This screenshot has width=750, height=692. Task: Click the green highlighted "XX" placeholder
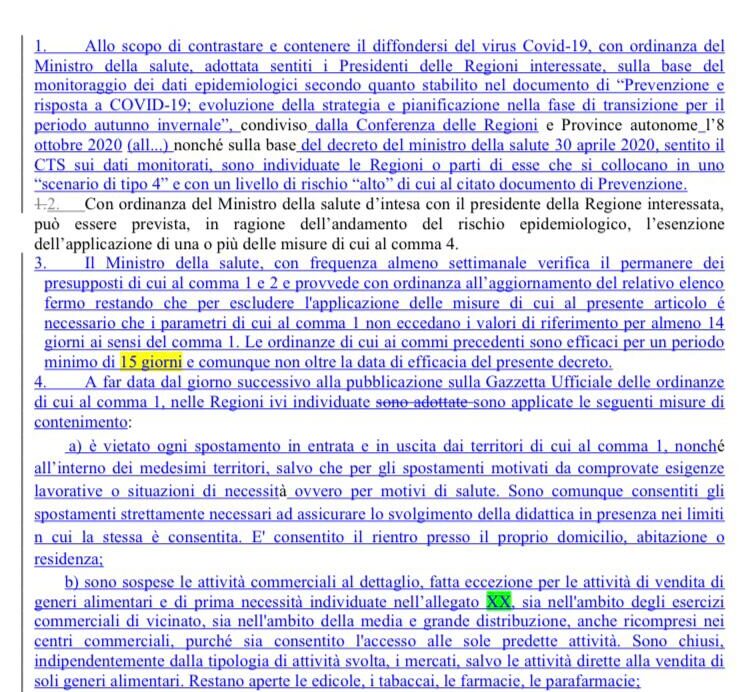(498, 601)
